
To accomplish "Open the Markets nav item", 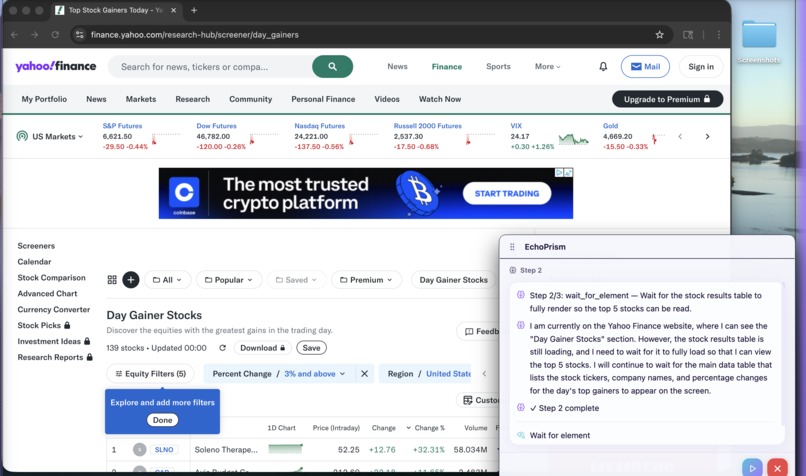I will (x=141, y=99).
